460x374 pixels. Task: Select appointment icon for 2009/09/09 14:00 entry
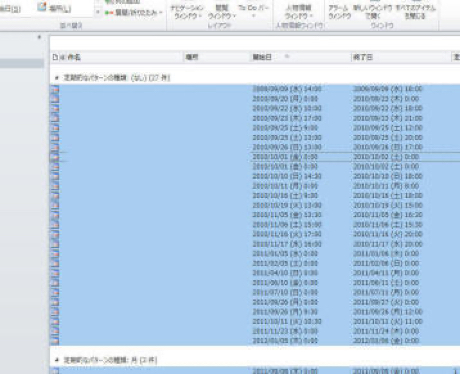pos(55,89)
